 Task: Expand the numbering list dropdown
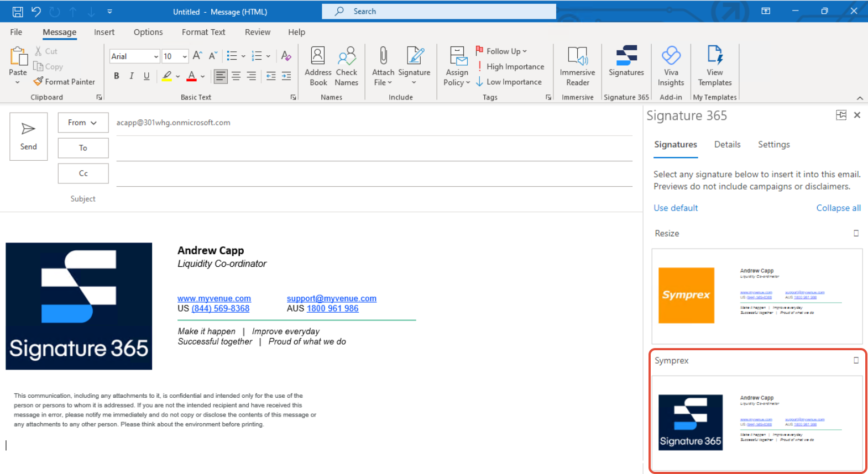pos(268,56)
